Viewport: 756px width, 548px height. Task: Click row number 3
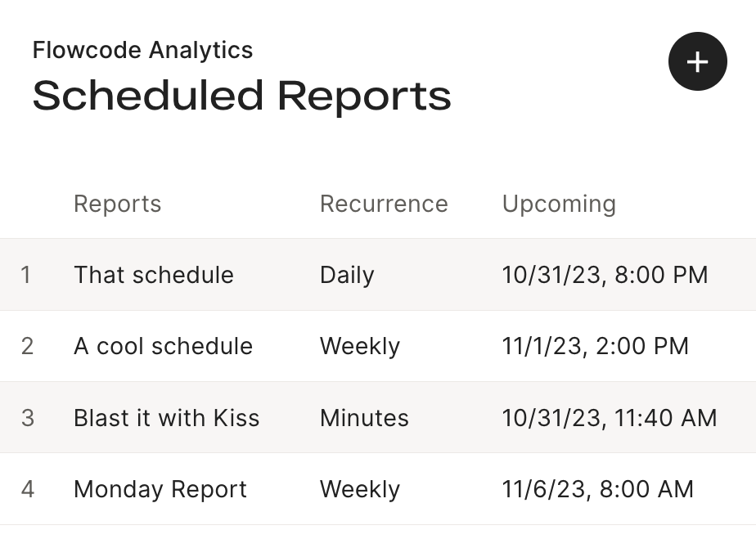coord(28,418)
